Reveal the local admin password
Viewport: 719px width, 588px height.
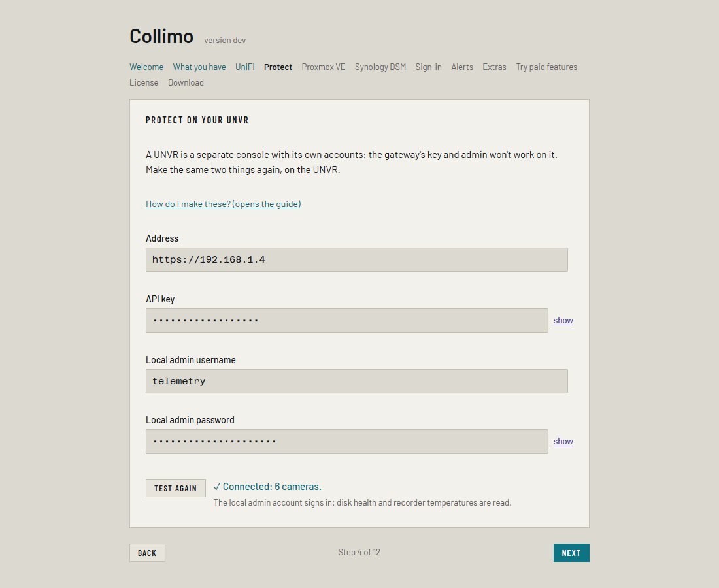[x=563, y=442]
